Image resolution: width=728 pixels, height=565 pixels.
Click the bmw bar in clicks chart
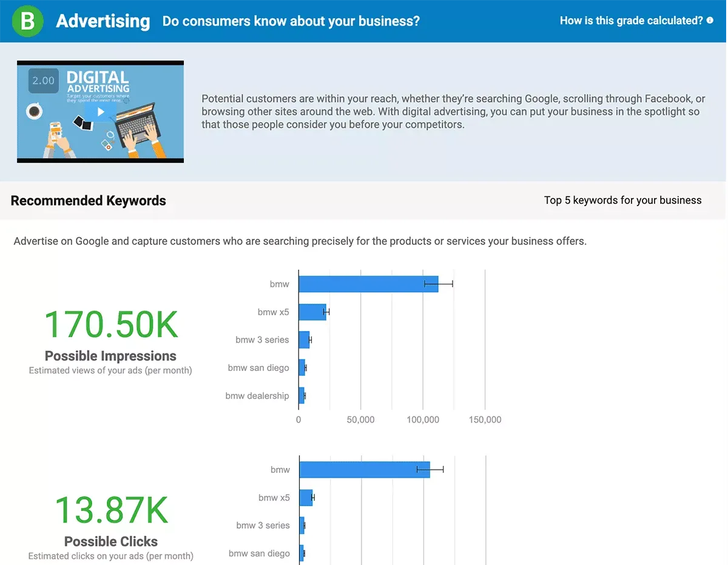(365, 470)
